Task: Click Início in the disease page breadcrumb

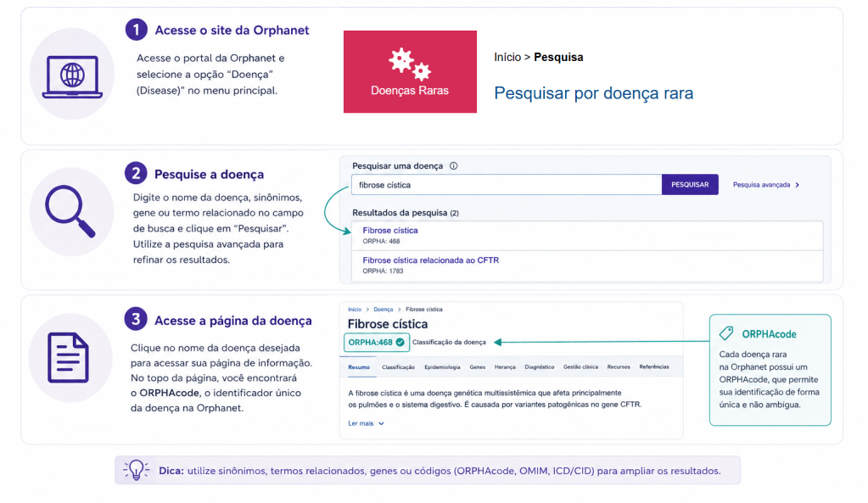Action: click(x=355, y=310)
